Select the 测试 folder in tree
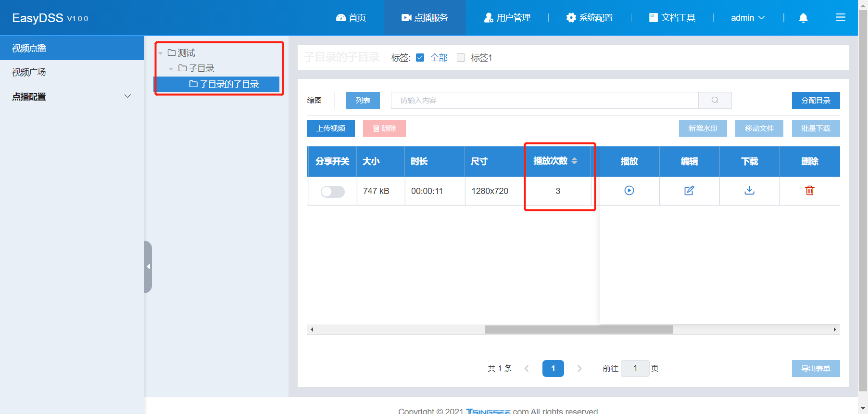This screenshot has height=414, width=868. [x=181, y=53]
